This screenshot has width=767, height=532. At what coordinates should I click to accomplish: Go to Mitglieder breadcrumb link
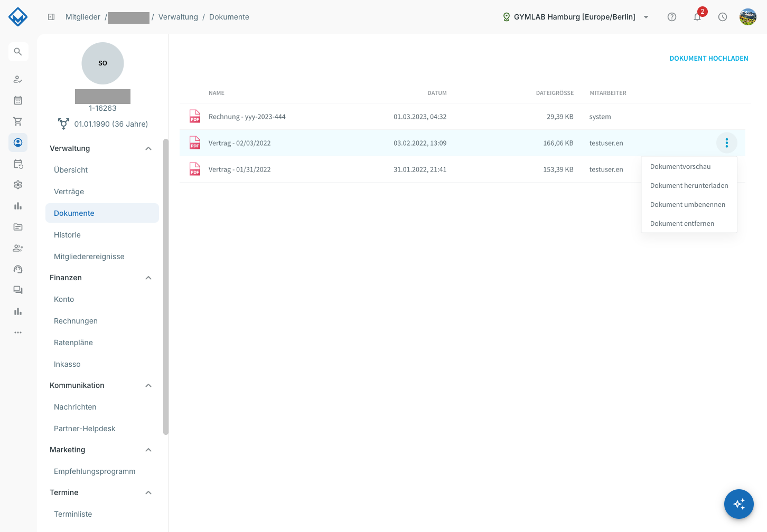tap(83, 17)
